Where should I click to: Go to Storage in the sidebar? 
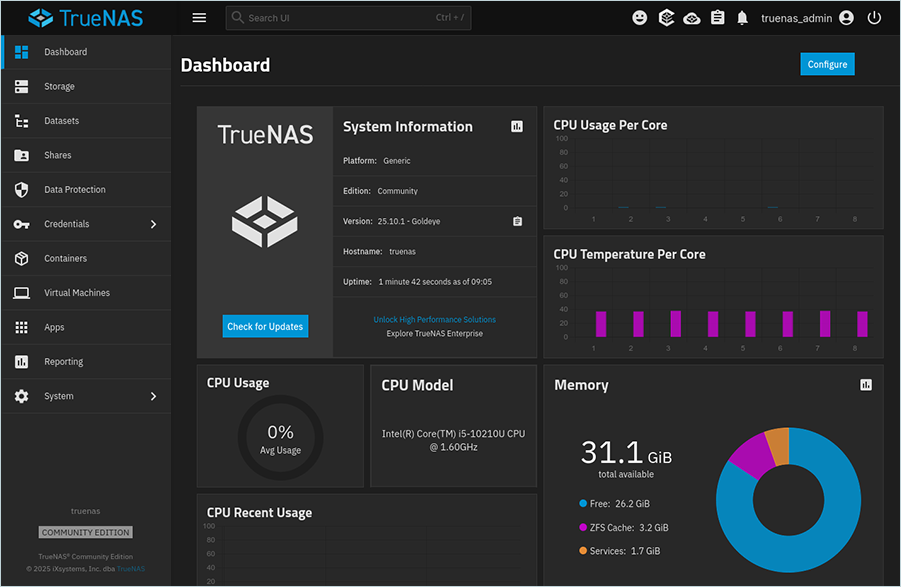[x=59, y=87]
